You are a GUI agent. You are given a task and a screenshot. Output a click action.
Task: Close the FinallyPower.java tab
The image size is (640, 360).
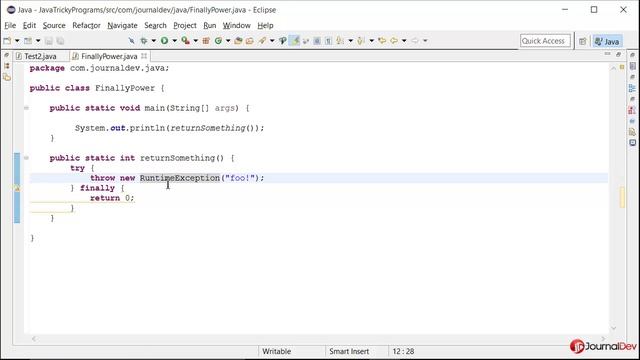click(x=144, y=56)
